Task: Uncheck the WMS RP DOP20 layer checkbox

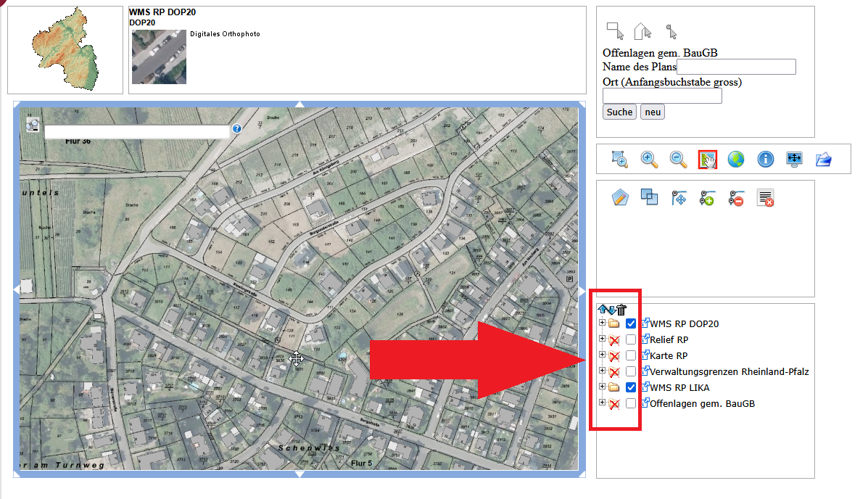Action: click(631, 323)
